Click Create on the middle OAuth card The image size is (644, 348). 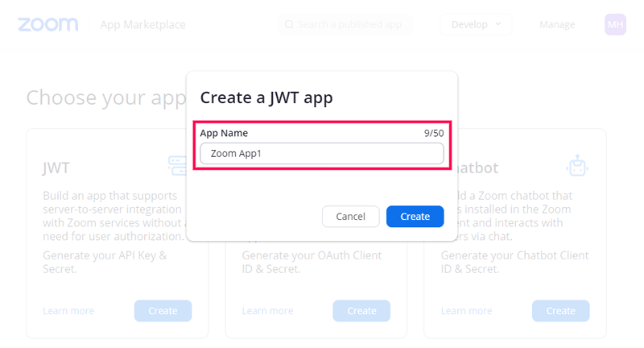[361, 311]
